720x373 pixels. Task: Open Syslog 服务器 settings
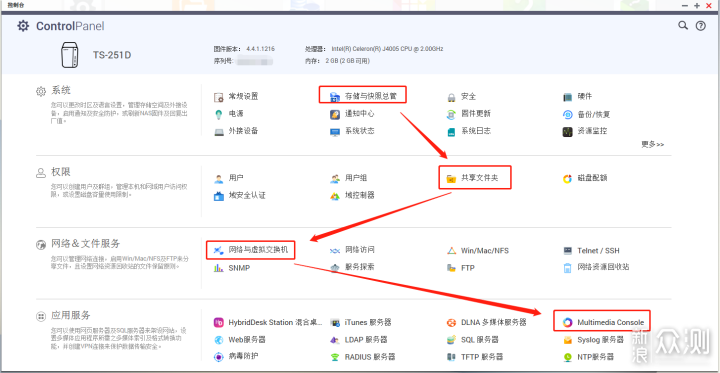[593, 340]
